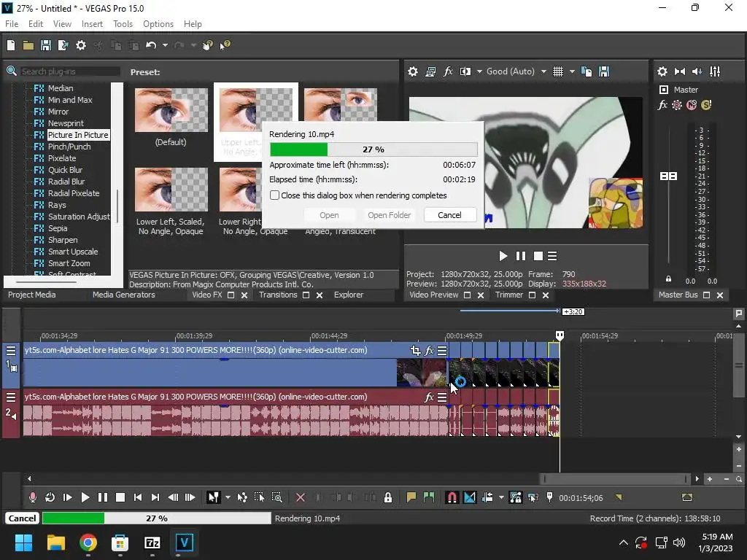
Task: Open the Split Screen View dropdown arrow
Action: point(479,71)
